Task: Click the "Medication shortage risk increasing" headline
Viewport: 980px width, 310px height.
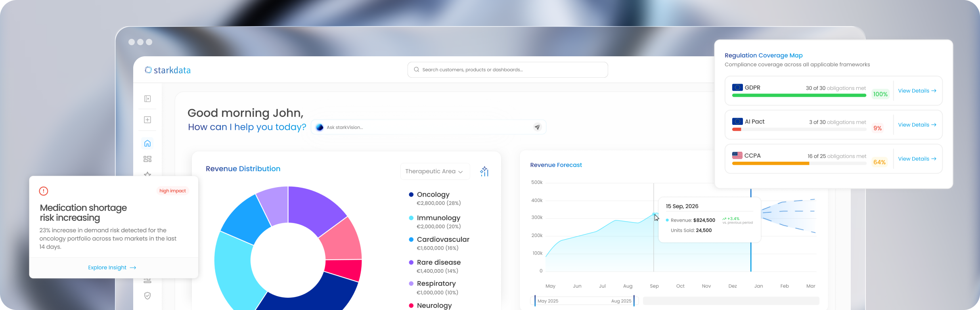Action: (83, 213)
